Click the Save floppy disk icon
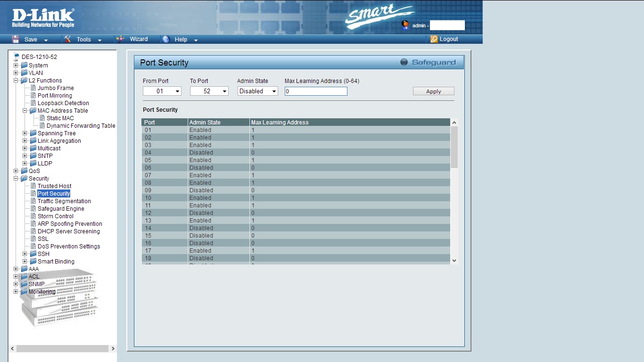The image size is (644, 362). coord(16,39)
